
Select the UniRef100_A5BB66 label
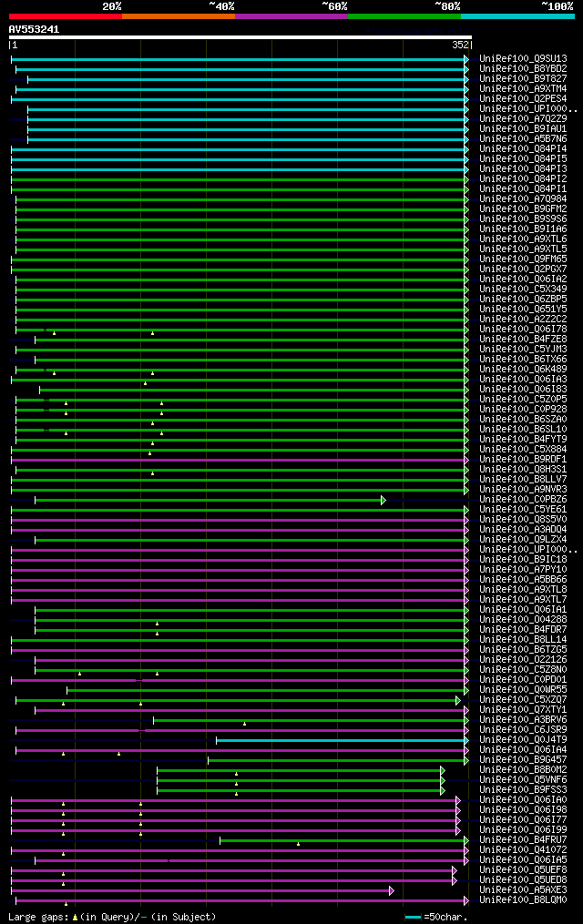pyautogui.click(x=523, y=580)
